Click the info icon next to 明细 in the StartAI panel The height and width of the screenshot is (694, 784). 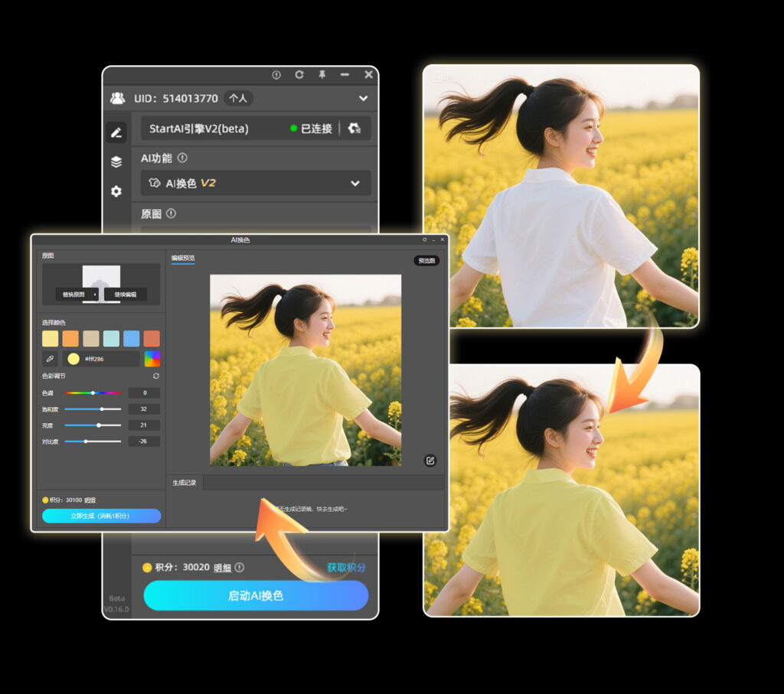[x=240, y=567]
